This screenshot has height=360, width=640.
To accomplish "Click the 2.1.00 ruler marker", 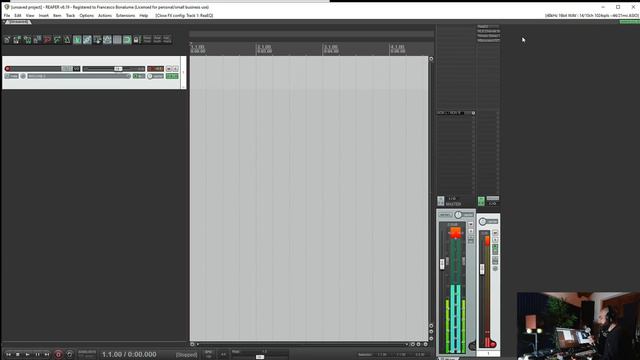I will pyautogui.click(x=264, y=49).
